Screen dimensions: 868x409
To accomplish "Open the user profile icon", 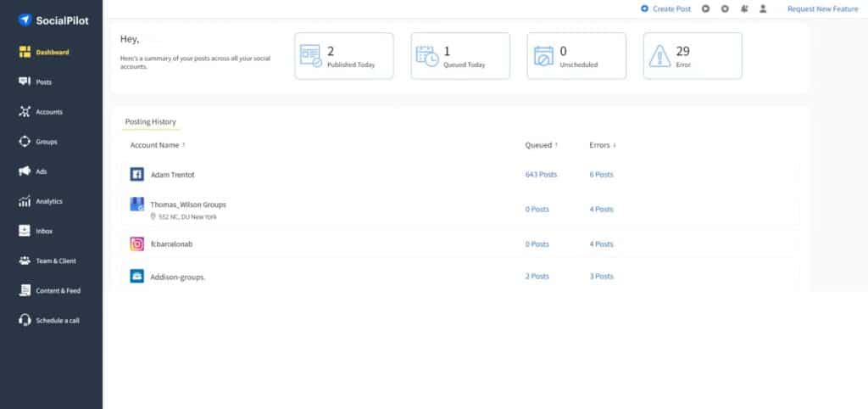I will click(x=763, y=8).
